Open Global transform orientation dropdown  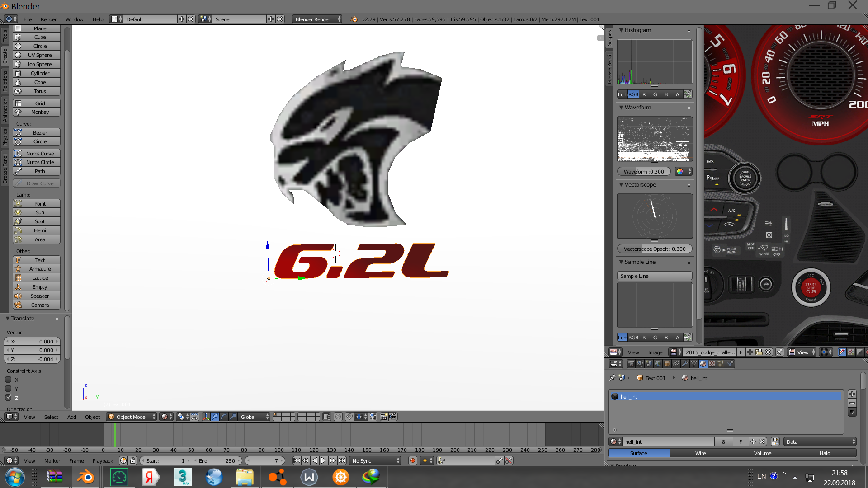254,417
